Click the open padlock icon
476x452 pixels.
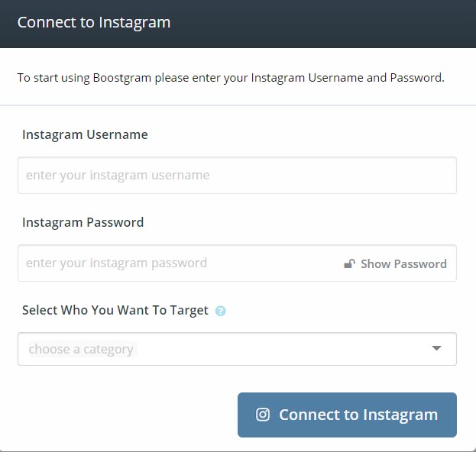coord(349,264)
